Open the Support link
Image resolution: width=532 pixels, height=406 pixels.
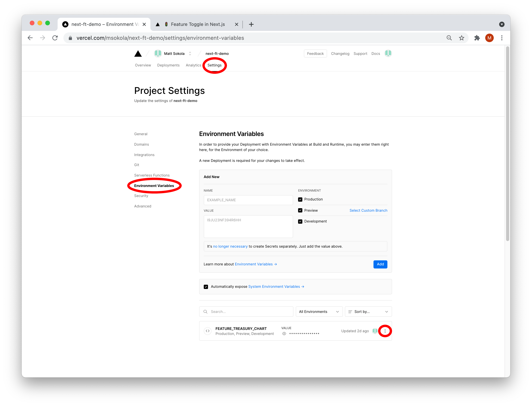click(360, 54)
